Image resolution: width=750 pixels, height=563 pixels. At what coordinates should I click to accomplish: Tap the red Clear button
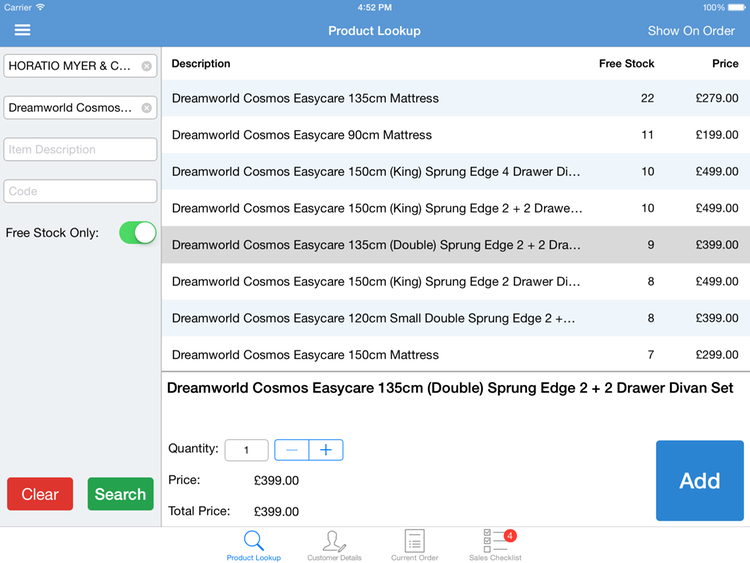(40, 494)
